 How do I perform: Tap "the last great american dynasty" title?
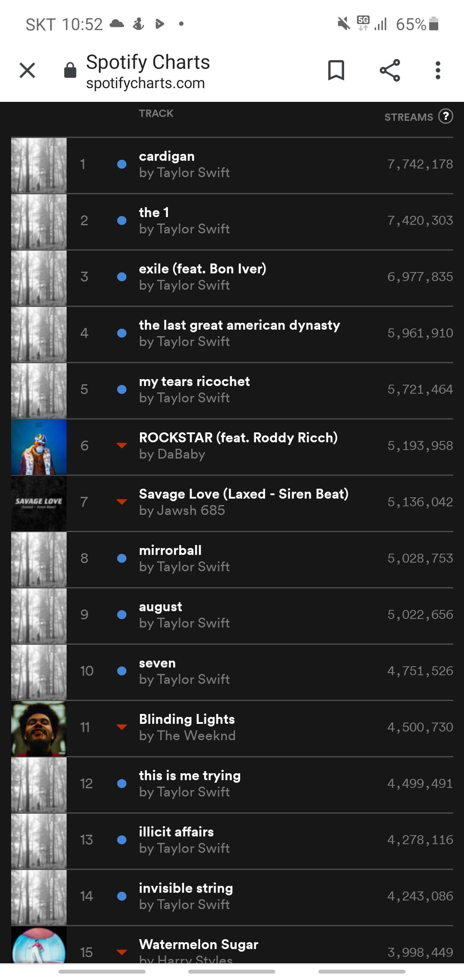pyautogui.click(x=239, y=325)
